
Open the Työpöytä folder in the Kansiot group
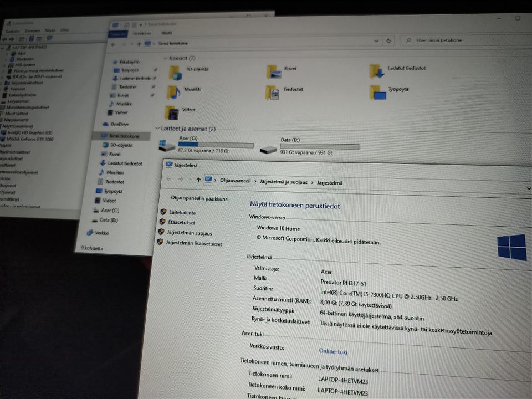(x=378, y=93)
